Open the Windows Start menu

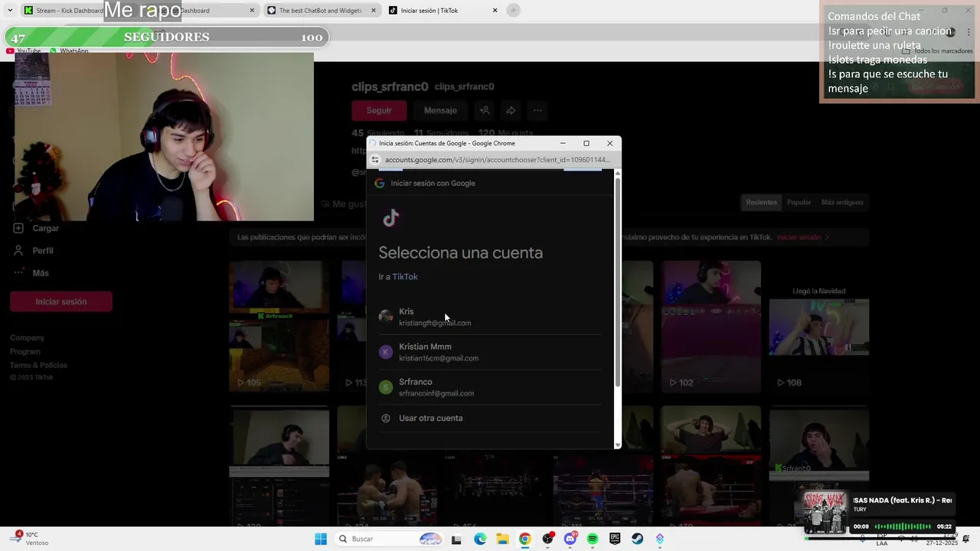321,539
